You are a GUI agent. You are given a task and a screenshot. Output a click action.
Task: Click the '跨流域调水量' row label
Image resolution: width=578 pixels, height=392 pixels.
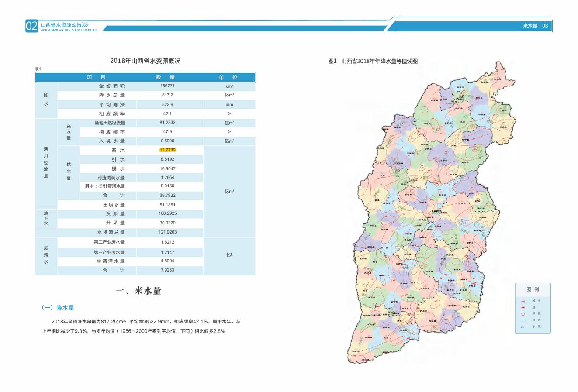click(111, 178)
